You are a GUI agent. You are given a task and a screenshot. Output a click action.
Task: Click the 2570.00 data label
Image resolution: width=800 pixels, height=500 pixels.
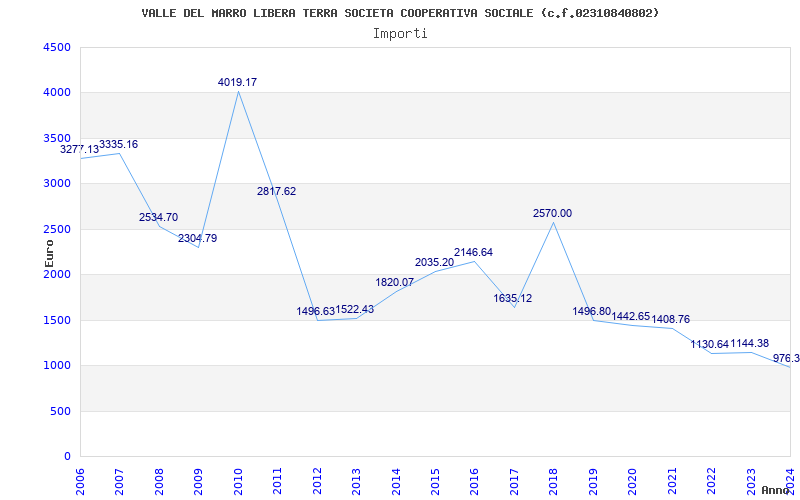tap(553, 214)
